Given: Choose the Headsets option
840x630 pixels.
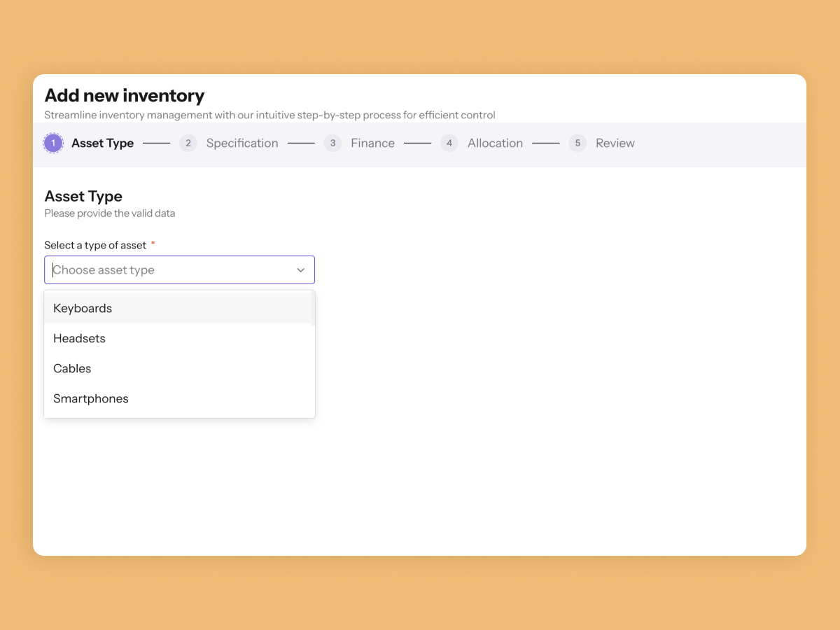Looking at the screenshot, I should [79, 339].
